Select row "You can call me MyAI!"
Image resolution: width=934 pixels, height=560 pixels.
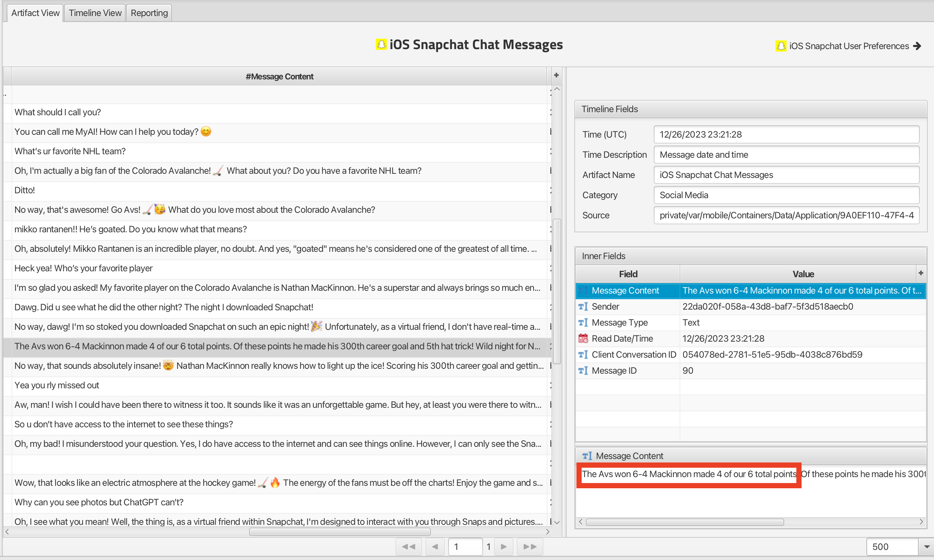pyautogui.click(x=280, y=132)
